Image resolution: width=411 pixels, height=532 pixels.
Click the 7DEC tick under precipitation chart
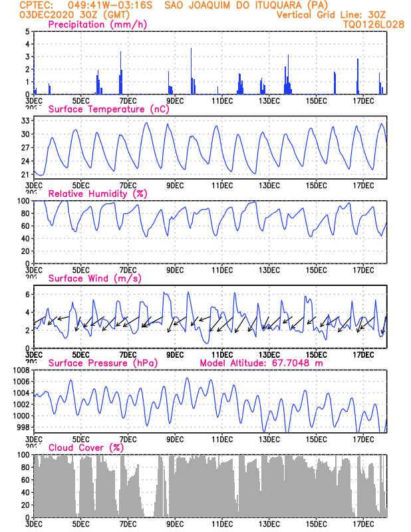(x=128, y=101)
